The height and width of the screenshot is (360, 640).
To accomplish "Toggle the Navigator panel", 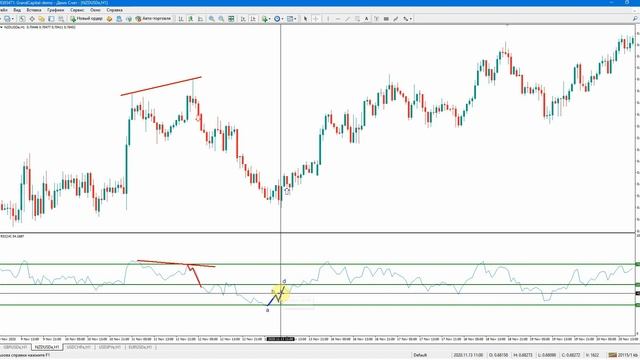I will coord(41,19).
